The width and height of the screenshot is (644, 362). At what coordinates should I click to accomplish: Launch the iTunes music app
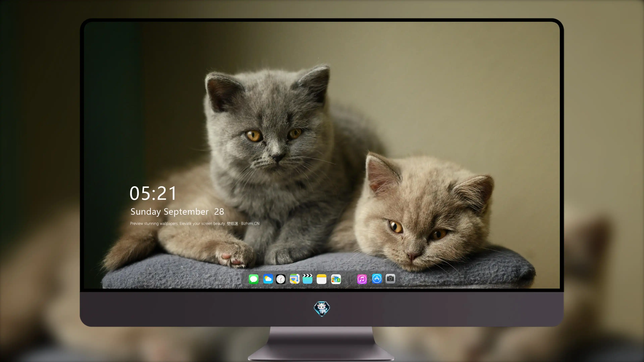click(x=362, y=279)
